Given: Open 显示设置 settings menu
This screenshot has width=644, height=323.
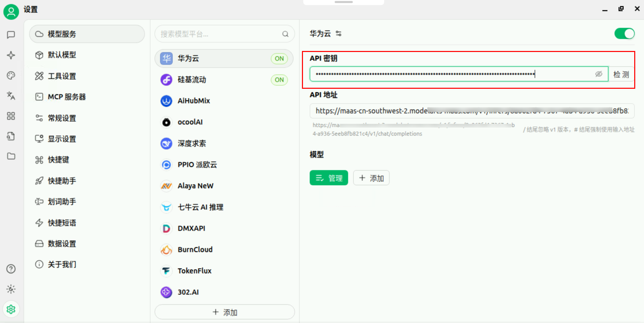Looking at the screenshot, I should pos(87,139).
